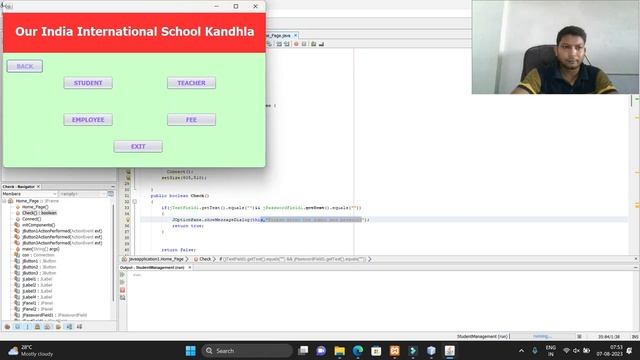Toggle second filter icon in Navigator bottom toolbar
Viewport: 640px width, 360px height.
click(x=18, y=327)
